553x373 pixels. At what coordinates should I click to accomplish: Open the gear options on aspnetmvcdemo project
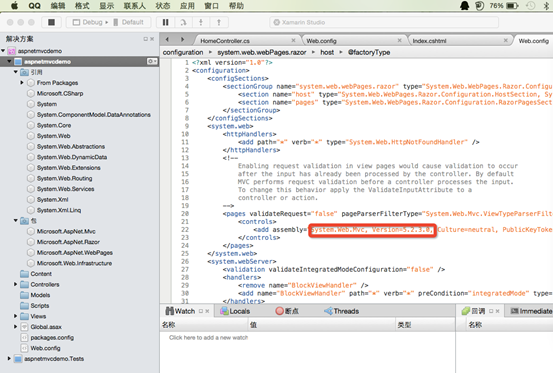pos(152,61)
